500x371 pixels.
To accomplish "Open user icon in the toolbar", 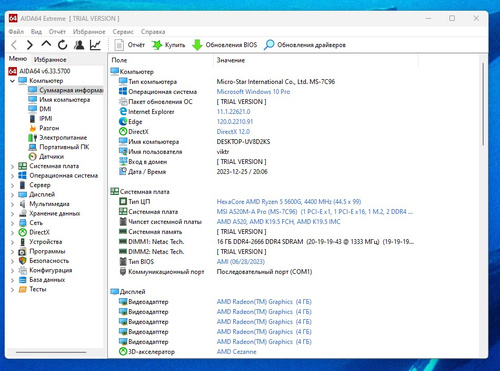I will (79, 45).
